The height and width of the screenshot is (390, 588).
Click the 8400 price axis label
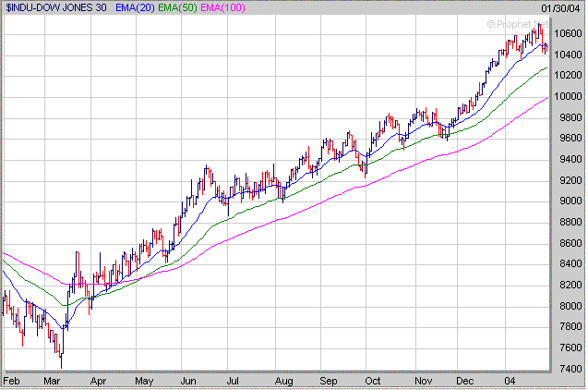[x=570, y=263]
